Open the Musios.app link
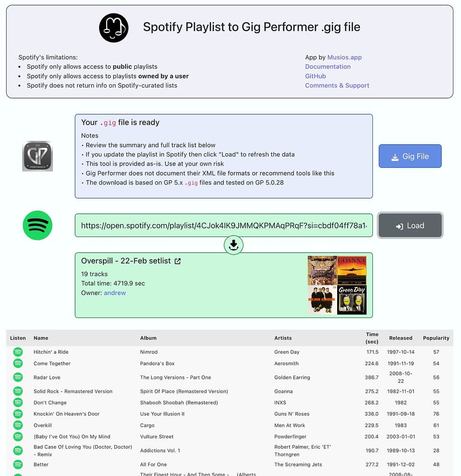The width and height of the screenshot is (461, 476). 344,58
